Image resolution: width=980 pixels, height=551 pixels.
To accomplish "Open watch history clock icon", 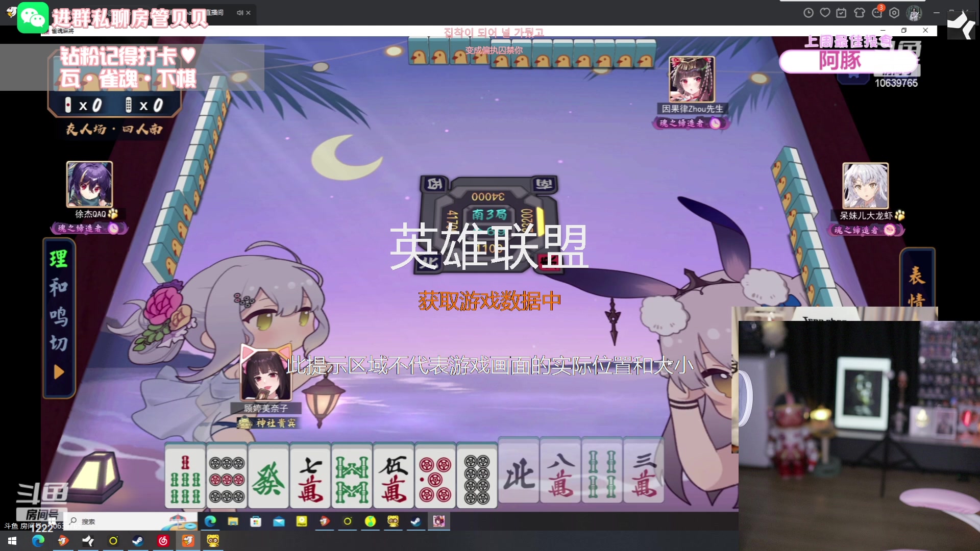I will tap(808, 13).
